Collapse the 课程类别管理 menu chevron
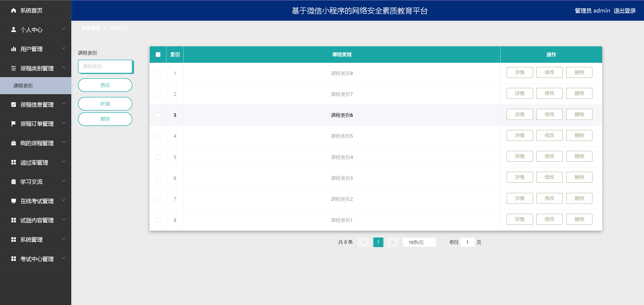The image size is (644, 305). (64, 67)
